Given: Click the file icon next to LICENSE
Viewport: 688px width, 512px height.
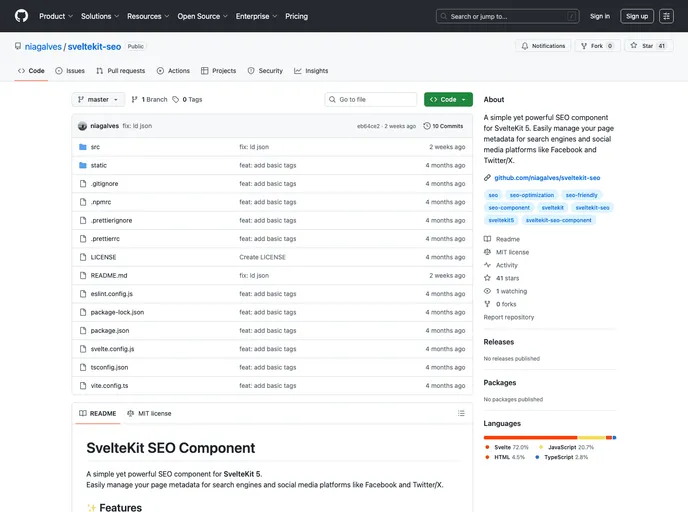Looking at the screenshot, I should click(83, 257).
